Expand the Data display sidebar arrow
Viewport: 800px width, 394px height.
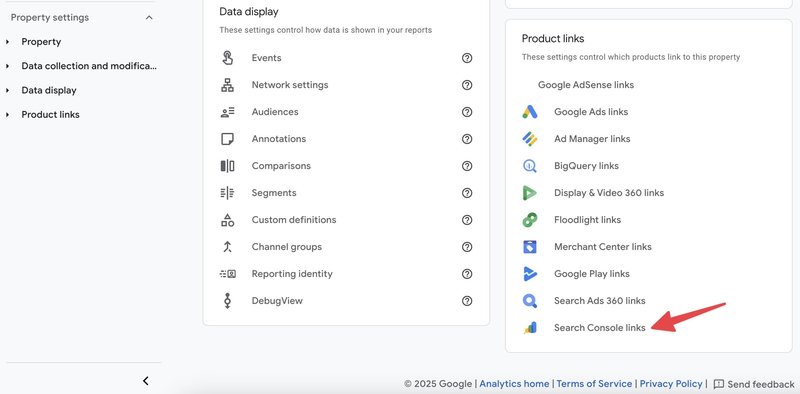(x=7, y=90)
